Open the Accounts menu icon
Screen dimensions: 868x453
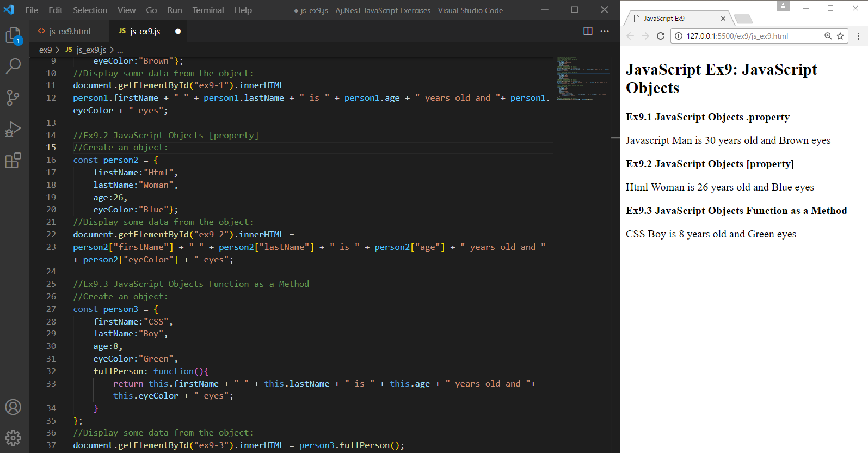click(x=13, y=407)
